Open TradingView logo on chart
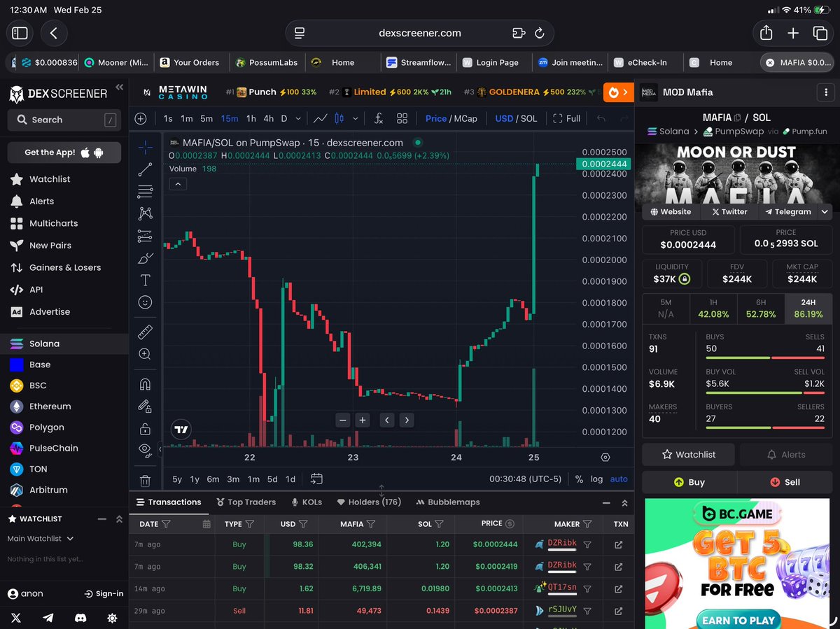 tap(181, 430)
